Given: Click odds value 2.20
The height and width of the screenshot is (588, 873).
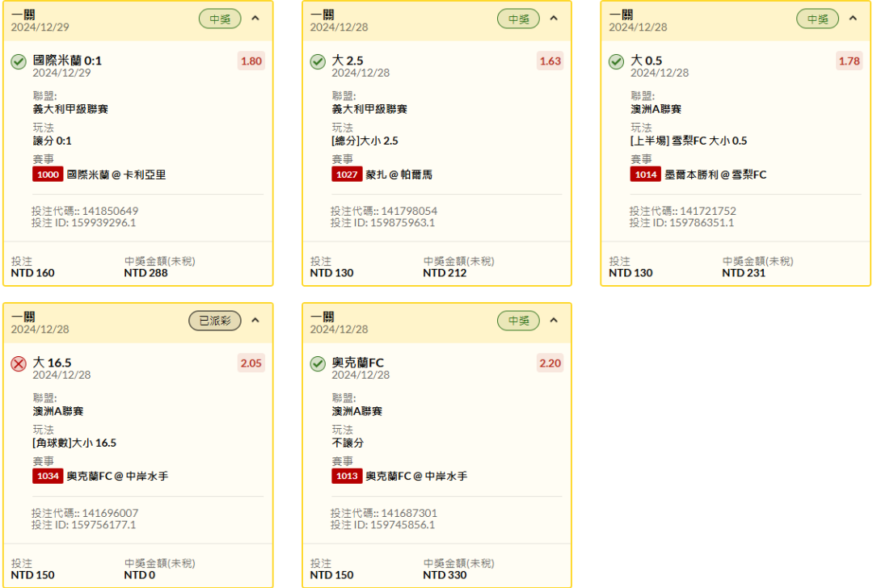Looking at the screenshot, I should (550, 363).
